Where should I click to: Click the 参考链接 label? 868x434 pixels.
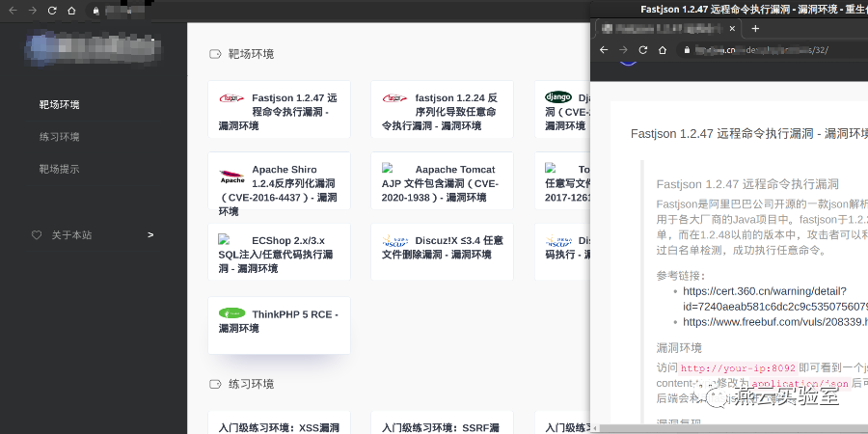pyautogui.click(x=681, y=276)
